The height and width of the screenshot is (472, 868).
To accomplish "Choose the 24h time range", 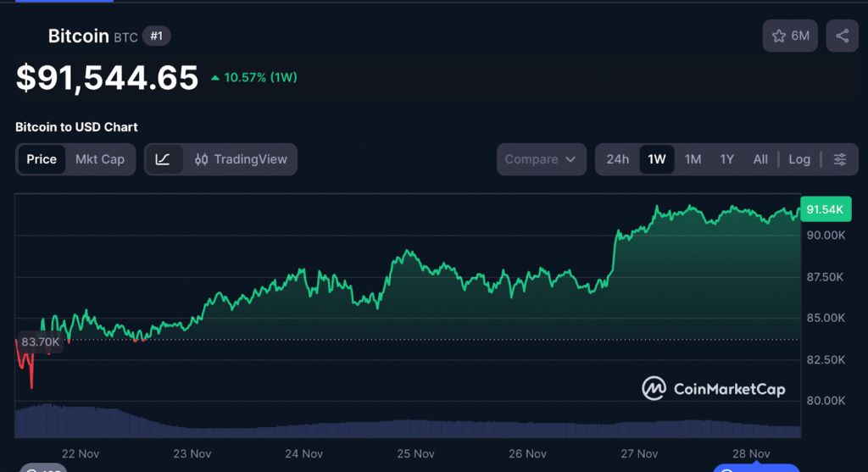I will coord(617,159).
